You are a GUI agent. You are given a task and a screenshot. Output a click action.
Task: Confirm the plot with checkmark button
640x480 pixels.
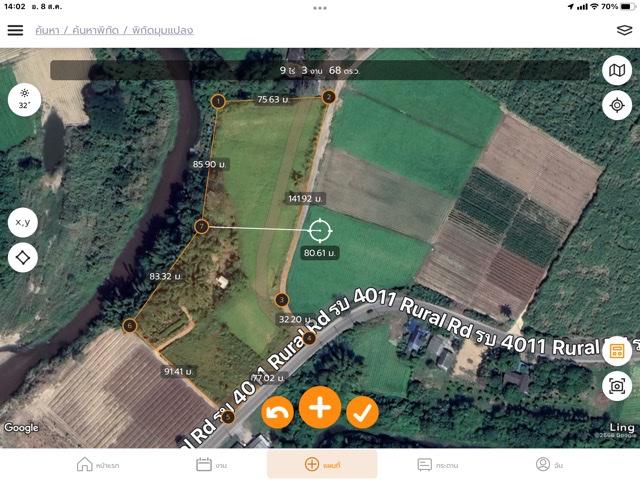coord(362,412)
